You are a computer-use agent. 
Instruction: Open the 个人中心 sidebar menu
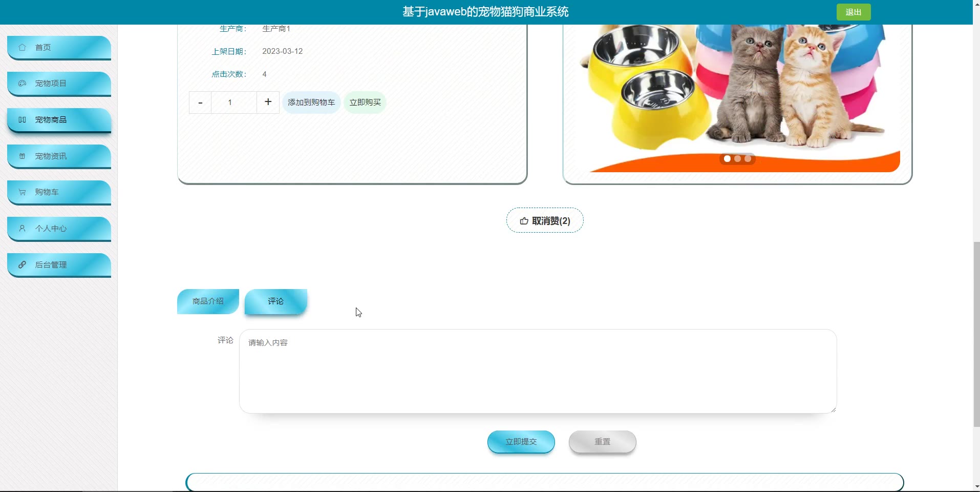[59, 229]
